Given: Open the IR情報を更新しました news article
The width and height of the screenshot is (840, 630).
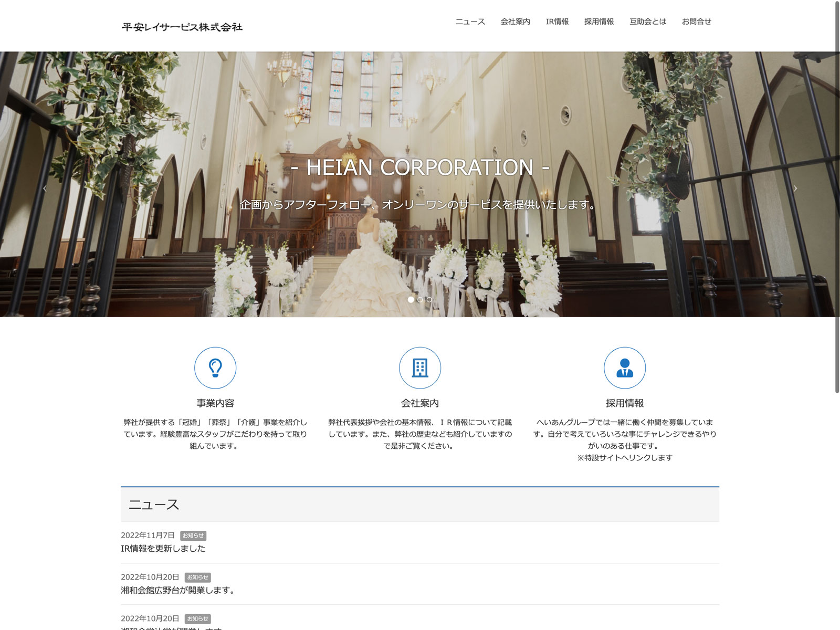Looking at the screenshot, I should 163,549.
